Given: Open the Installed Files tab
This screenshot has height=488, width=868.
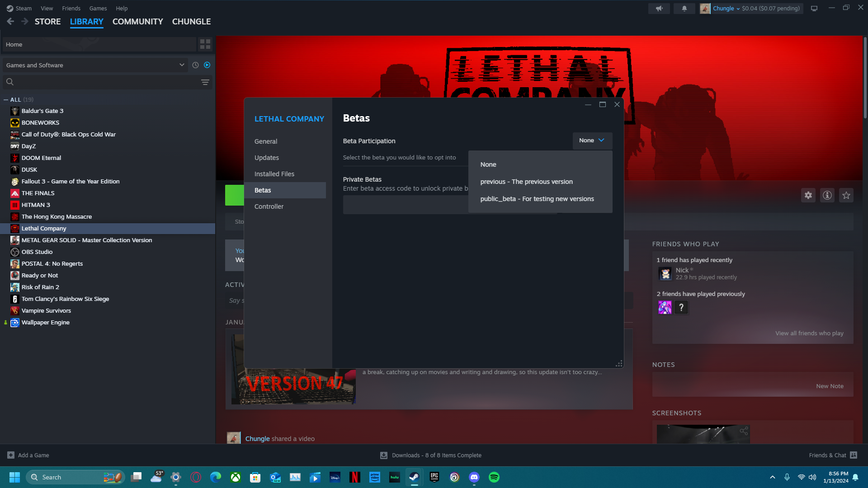Looking at the screenshot, I should pos(274,174).
